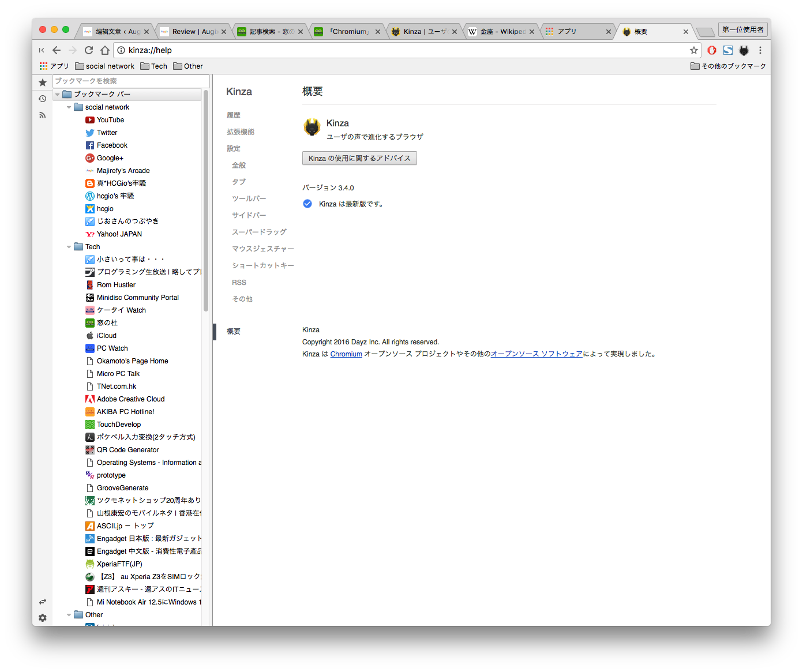Switch to the Review | Aug tab
The width and height of the screenshot is (803, 672).
[193, 32]
